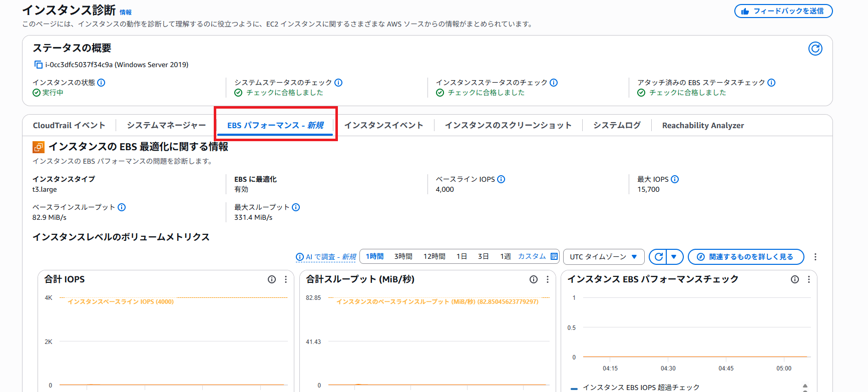The image size is (868, 392).
Task: Select the 3時間 time range
Action: pos(403,256)
